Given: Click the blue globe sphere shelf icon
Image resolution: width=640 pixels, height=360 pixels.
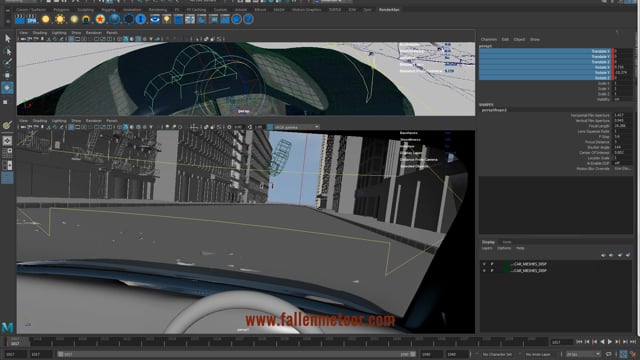Looking at the screenshot, I should click(115, 19).
